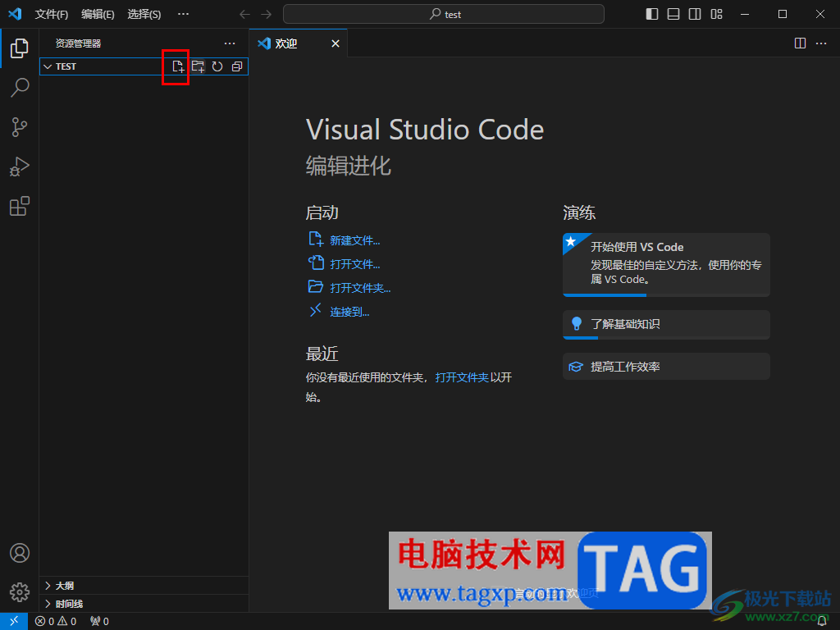840x630 pixels.
Task: Toggle primary side bar layout icon
Action: pyautogui.click(x=652, y=14)
